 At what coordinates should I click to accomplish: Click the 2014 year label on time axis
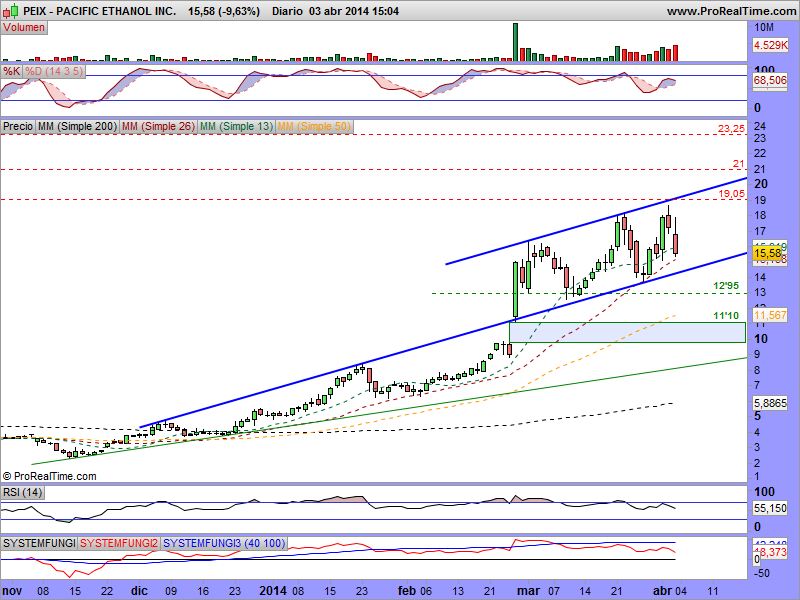tap(274, 591)
